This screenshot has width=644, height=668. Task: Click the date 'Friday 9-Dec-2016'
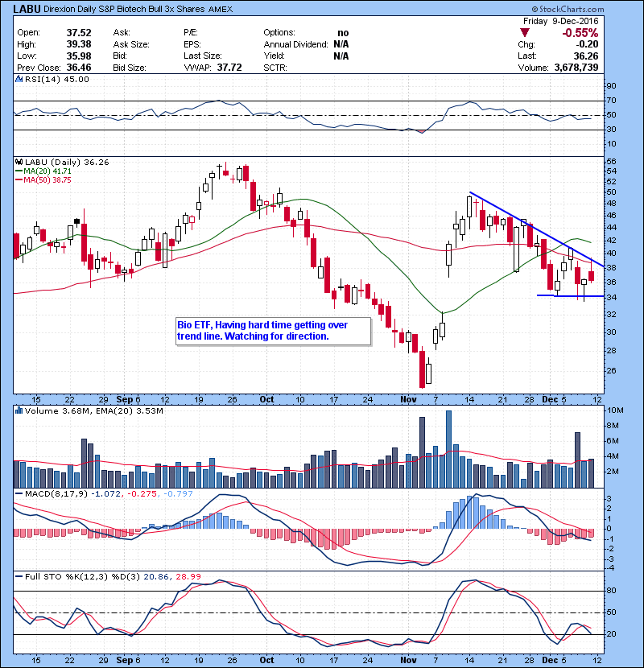(x=561, y=21)
